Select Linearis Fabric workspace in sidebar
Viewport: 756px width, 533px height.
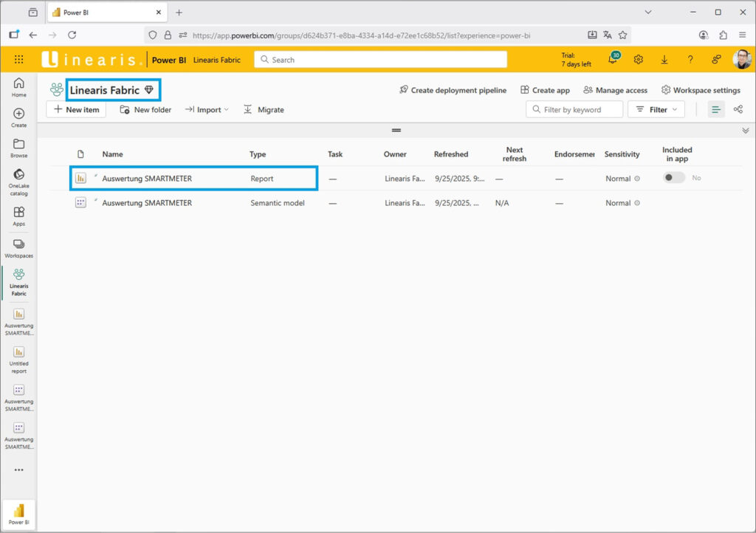click(18, 282)
